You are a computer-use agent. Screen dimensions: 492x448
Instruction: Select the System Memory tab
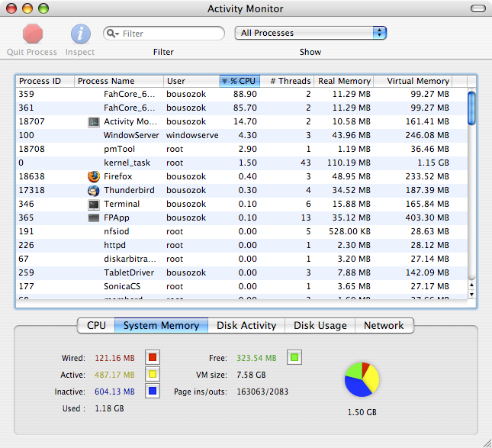click(x=161, y=325)
